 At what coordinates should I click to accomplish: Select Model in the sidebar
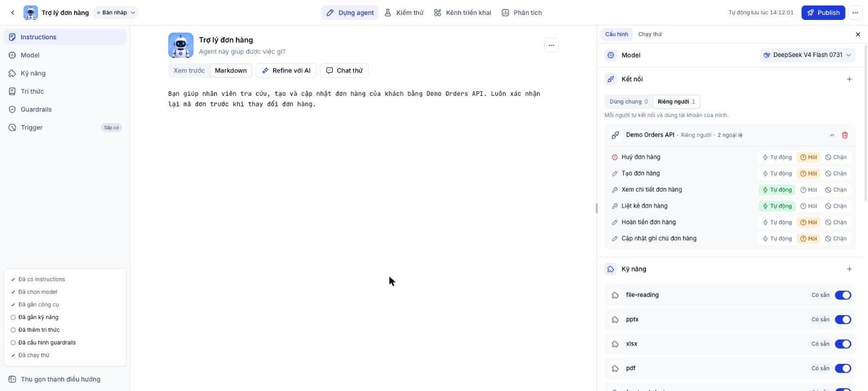pyautogui.click(x=65, y=55)
